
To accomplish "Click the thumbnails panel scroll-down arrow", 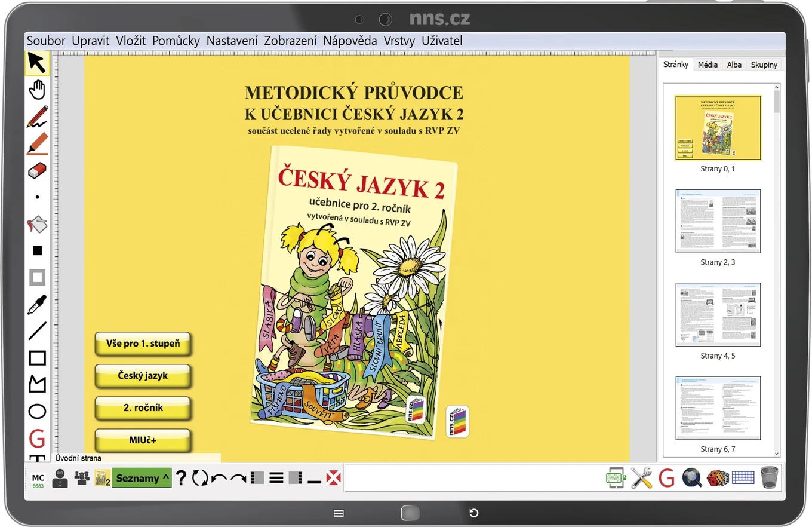I will 776,454.
